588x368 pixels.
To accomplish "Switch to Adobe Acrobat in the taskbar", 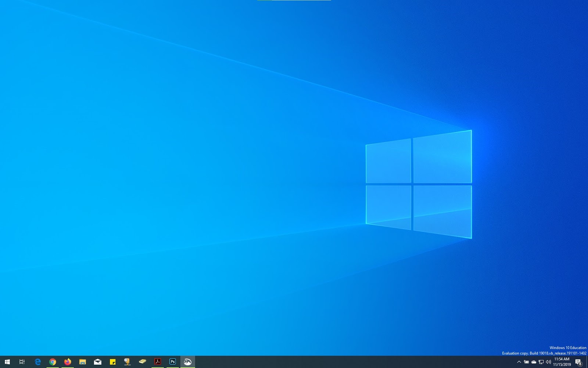I will point(158,362).
